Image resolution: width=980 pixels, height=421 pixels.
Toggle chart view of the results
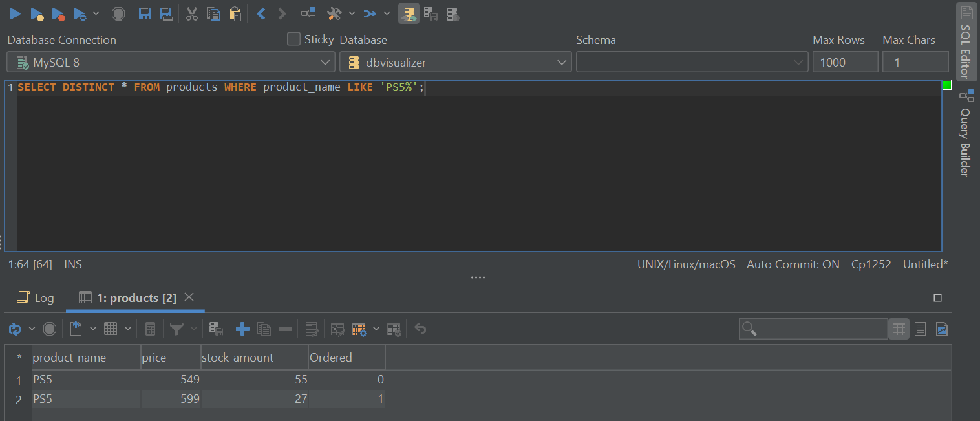pos(941,329)
